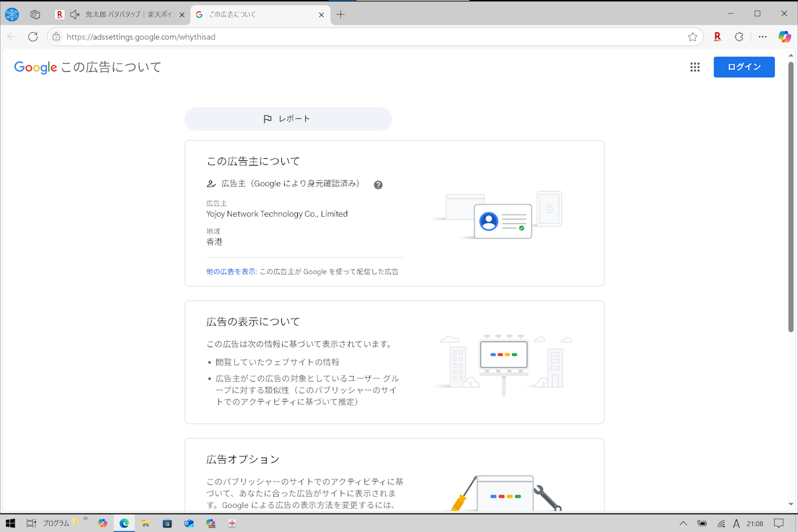Open File Explorer from the taskbar
Screen dimensions: 798x532
[x=146, y=523]
